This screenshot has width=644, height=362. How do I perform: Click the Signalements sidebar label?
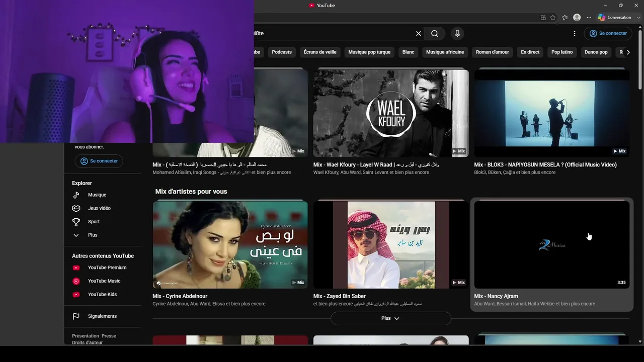click(x=102, y=316)
